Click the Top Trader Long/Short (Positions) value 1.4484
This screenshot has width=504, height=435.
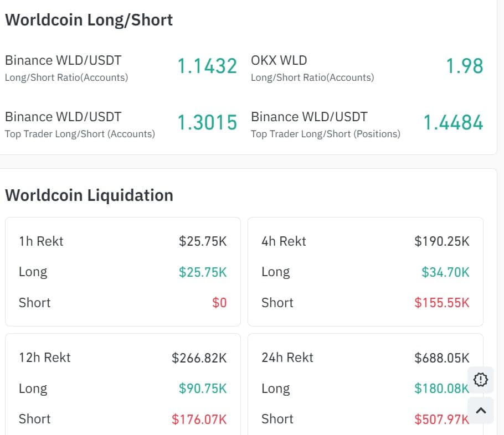coord(453,122)
